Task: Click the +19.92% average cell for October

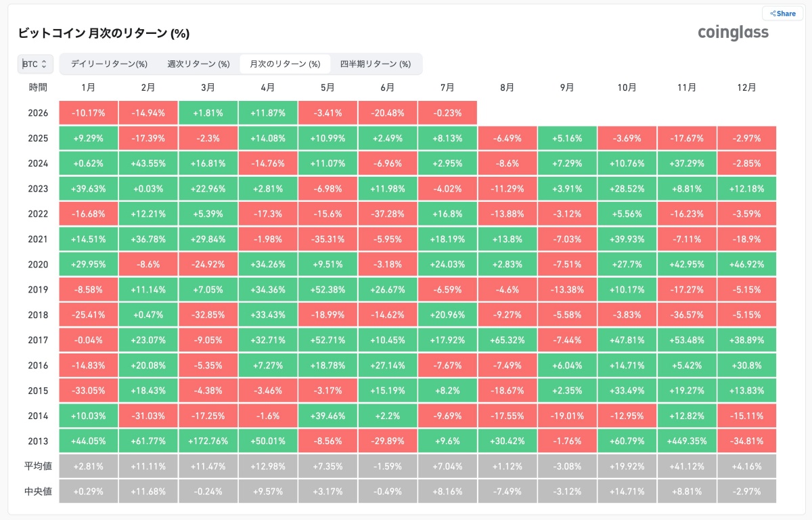Action: point(627,466)
